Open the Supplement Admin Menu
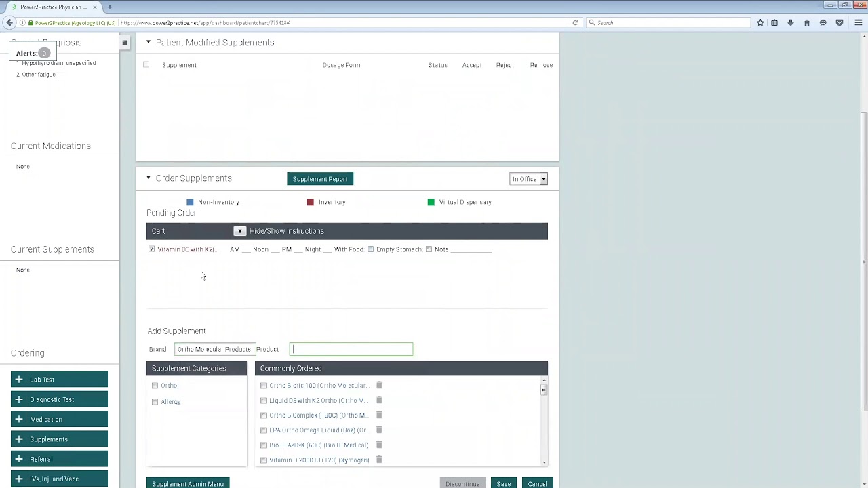Viewport: 868px width, 488px height. click(x=188, y=483)
